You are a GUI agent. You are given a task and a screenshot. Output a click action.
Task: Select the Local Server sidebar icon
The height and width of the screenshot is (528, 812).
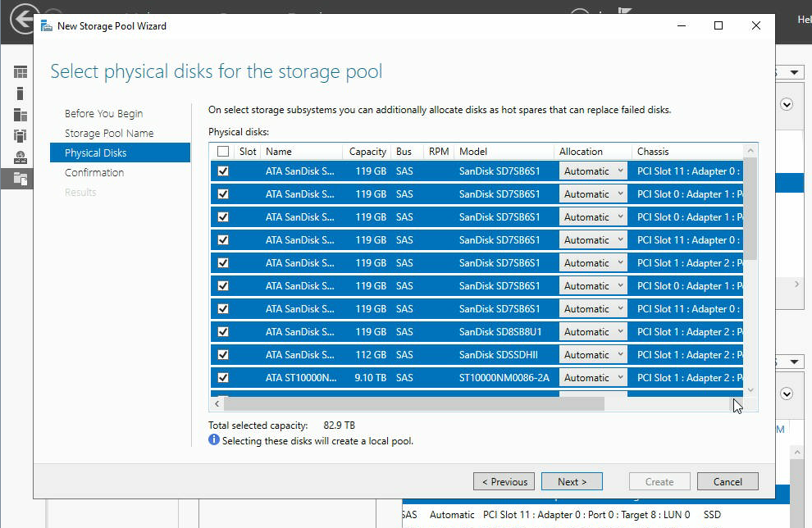20,93
